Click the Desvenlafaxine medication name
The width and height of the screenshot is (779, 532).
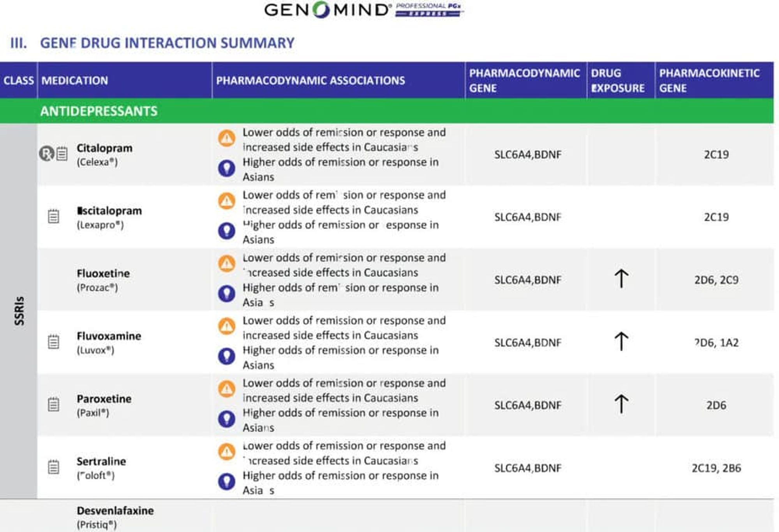115,511
